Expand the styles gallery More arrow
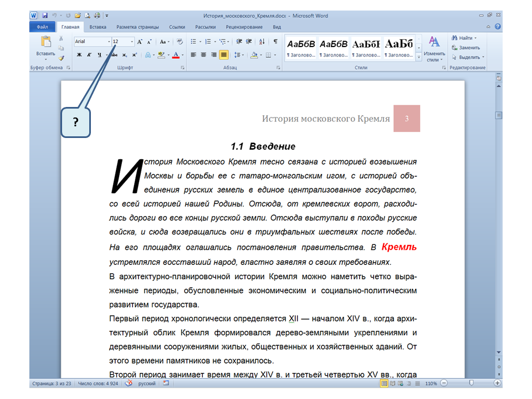Image resolution: width=532 pixels, height=399 pixels. click(419, 57)
